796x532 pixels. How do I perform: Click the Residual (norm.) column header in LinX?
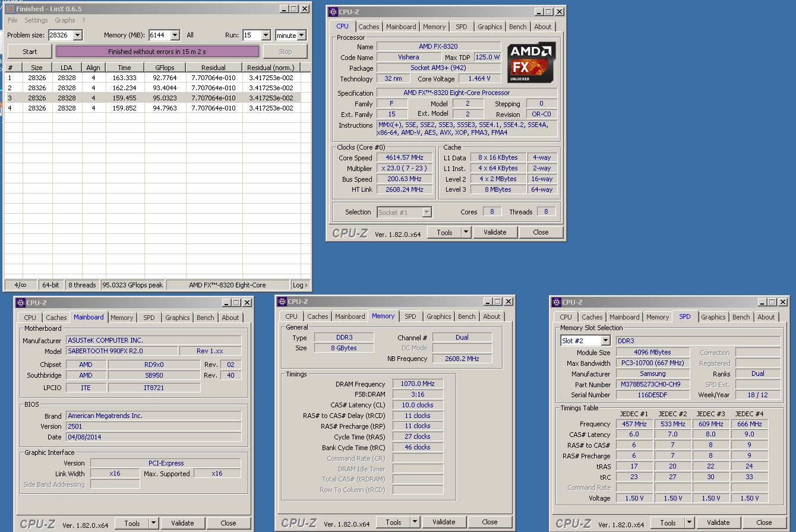coord(271,68)
